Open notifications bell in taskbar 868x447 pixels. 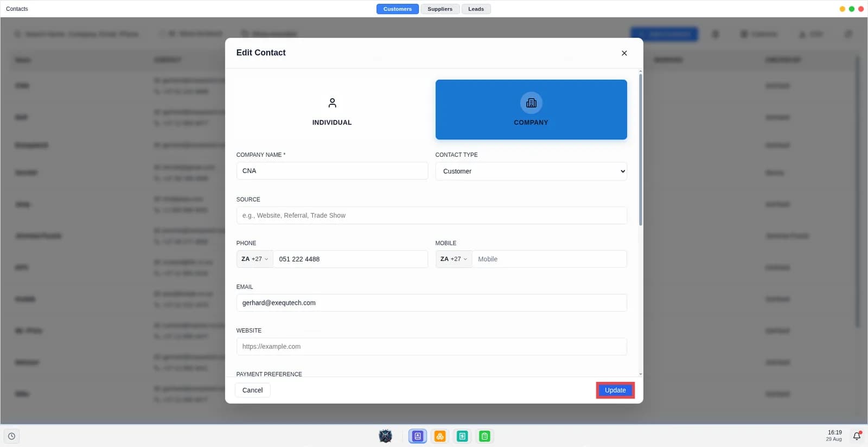coord(857,436)
